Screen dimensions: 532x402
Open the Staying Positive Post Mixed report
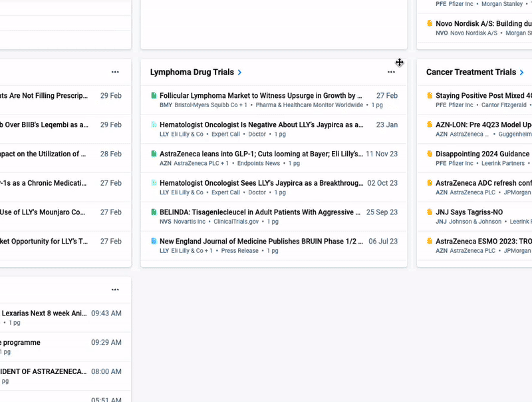click(484, 96)
